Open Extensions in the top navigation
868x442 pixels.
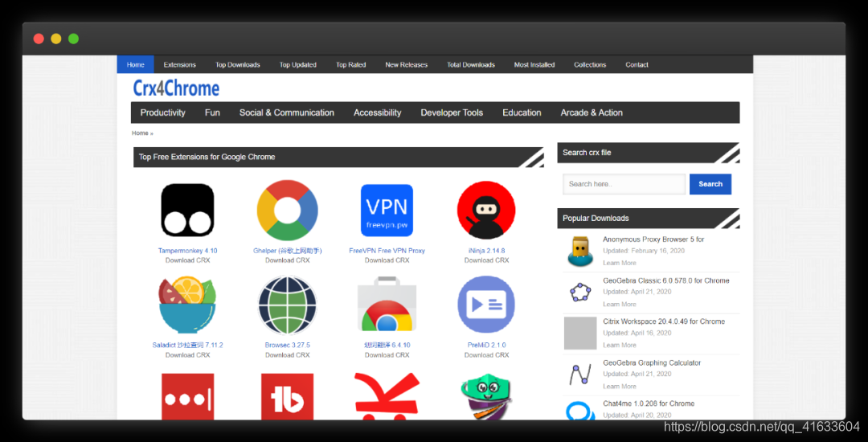pos(180,65)
